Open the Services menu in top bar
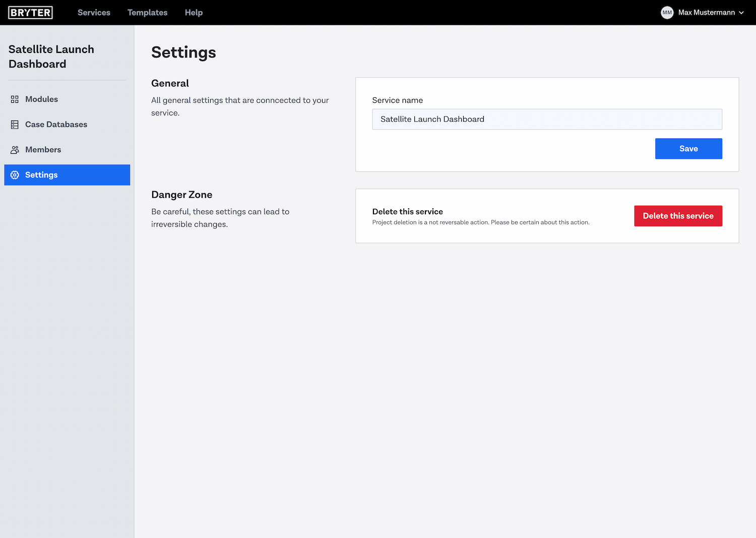 coord(94,13)
